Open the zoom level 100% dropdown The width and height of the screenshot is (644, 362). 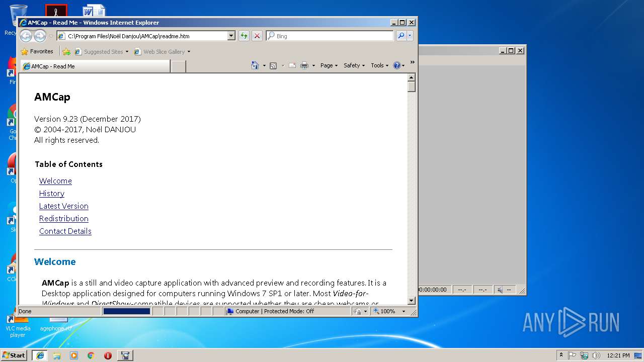point(404,311)
